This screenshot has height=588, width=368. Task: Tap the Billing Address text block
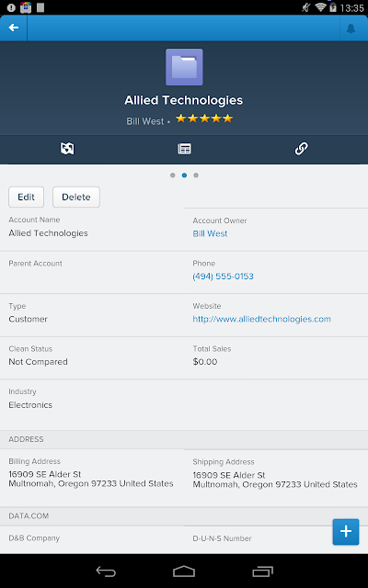[91, 479]
